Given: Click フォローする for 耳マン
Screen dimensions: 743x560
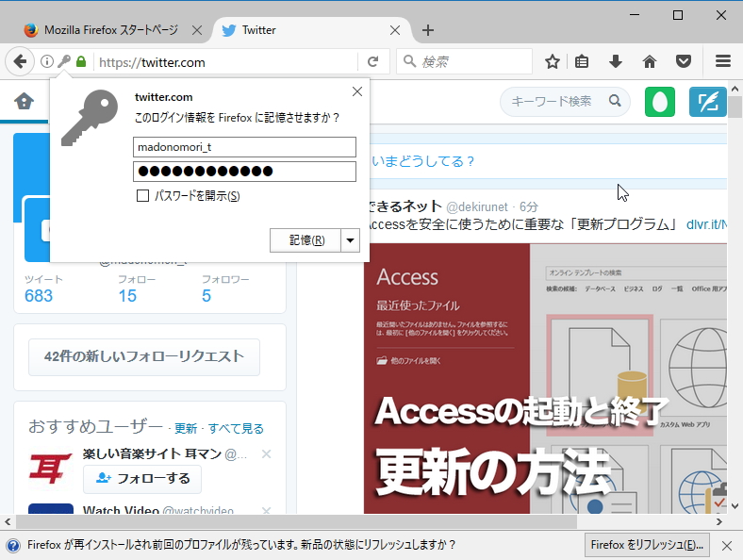Looking at the screenshot, I should coord(142,479).
